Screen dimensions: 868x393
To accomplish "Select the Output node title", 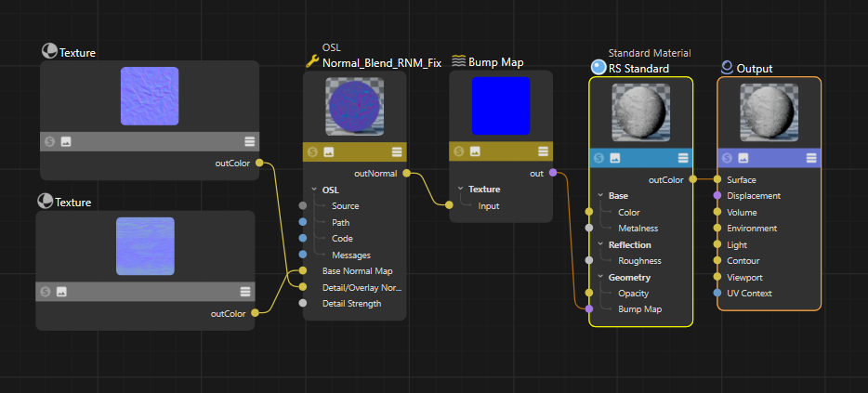I will (754, 69).
